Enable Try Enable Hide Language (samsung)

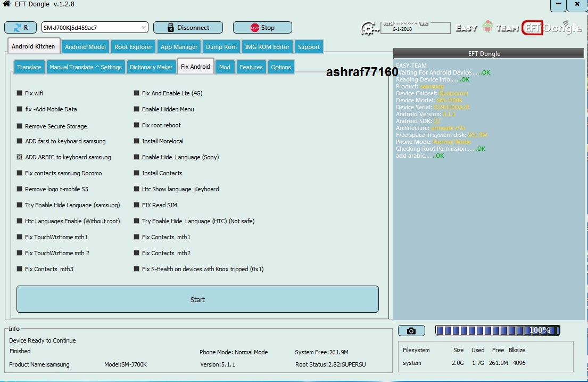[x=20, y=205]
